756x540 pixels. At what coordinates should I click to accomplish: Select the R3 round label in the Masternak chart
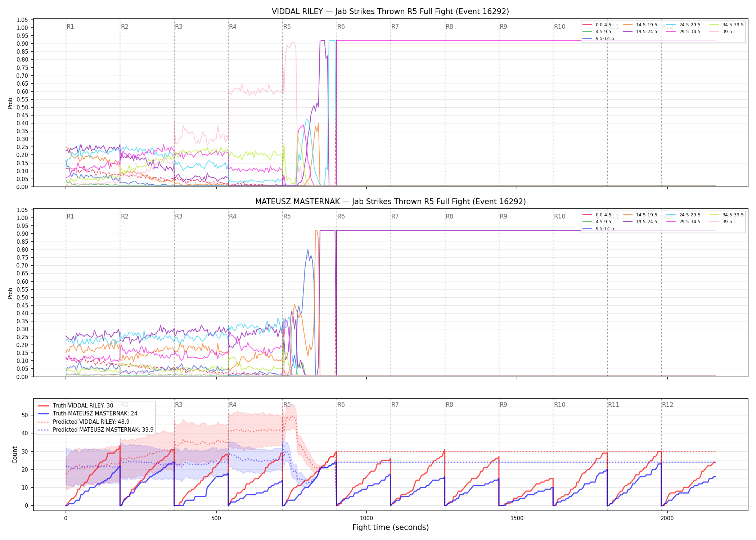point(179,216)
